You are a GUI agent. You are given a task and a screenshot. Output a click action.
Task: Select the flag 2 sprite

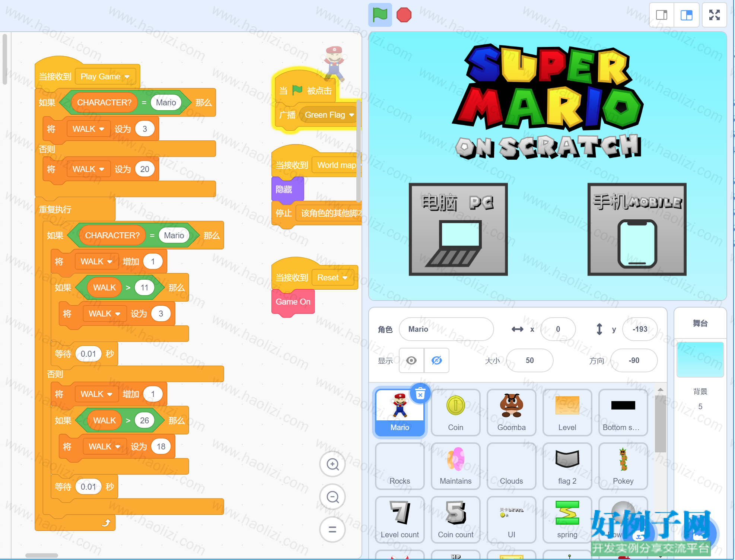pyautogui.click(x=567, y=466)
